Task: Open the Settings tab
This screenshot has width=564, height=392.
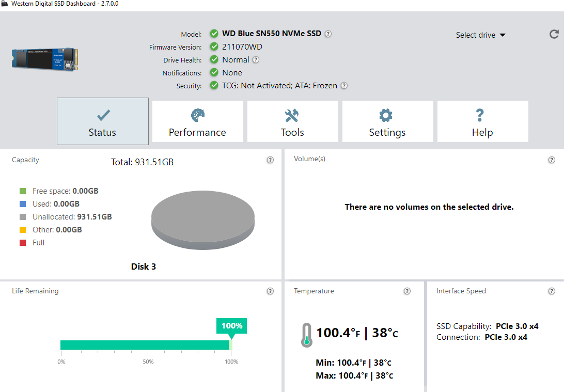Action: tap(387, 121)
